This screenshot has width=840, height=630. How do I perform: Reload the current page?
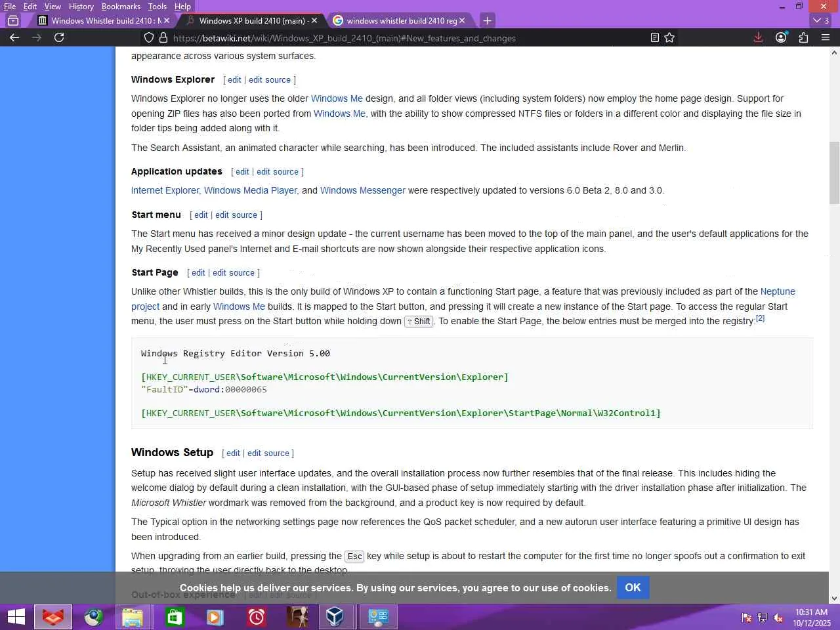tap(59, 37)
